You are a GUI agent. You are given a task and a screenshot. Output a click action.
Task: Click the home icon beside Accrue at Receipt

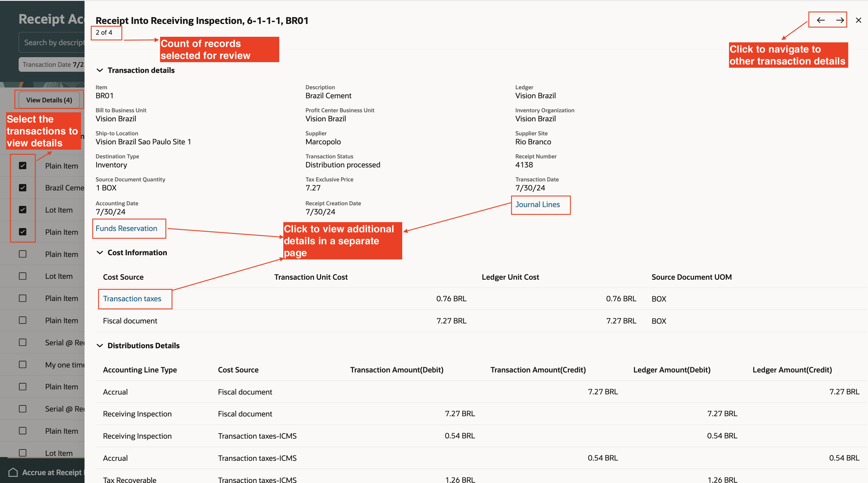13,472
